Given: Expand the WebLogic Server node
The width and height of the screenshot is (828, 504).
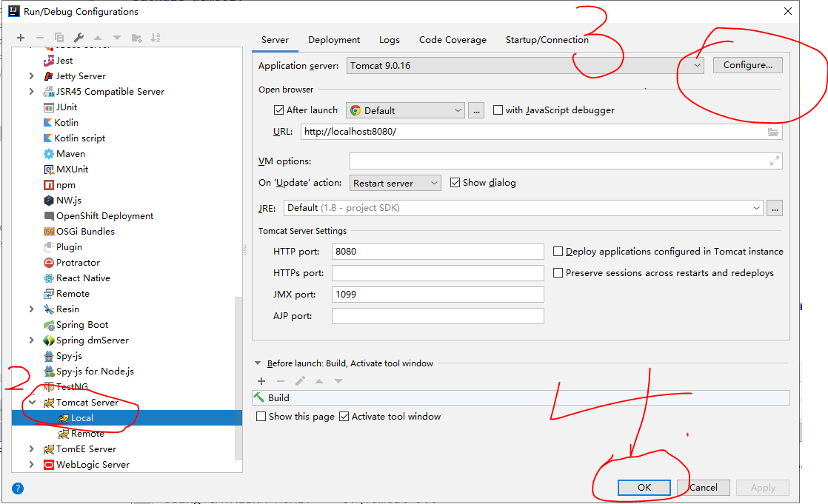Looking at the screenshot, I should [x=31, y=465].
